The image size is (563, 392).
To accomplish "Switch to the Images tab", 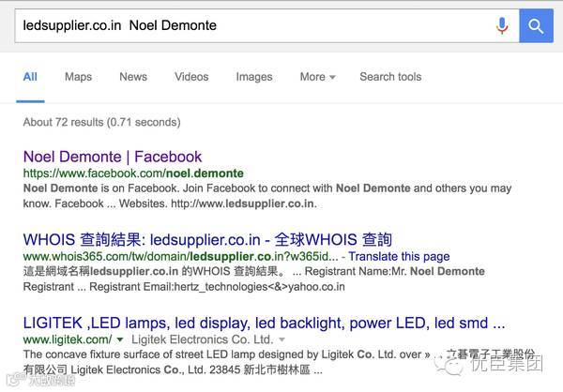I will coord(253,77).
